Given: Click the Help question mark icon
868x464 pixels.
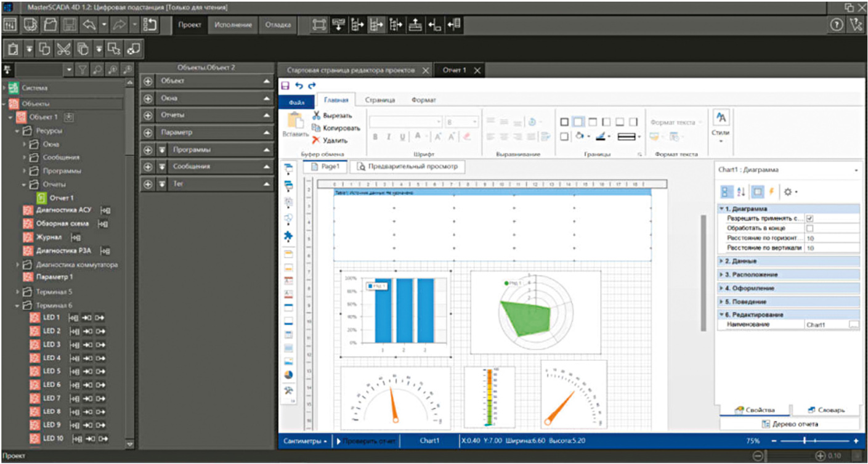Looking at the screenshot, I should pyautogui.click(x=837, y=25).
